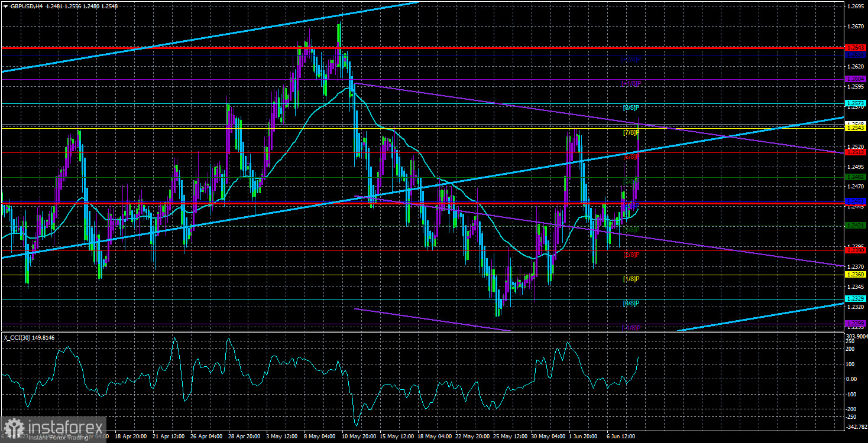Viewport: 868px width, 443px height.
Task: Click 1.2495 on the price axis
Action: click(855, 167)
